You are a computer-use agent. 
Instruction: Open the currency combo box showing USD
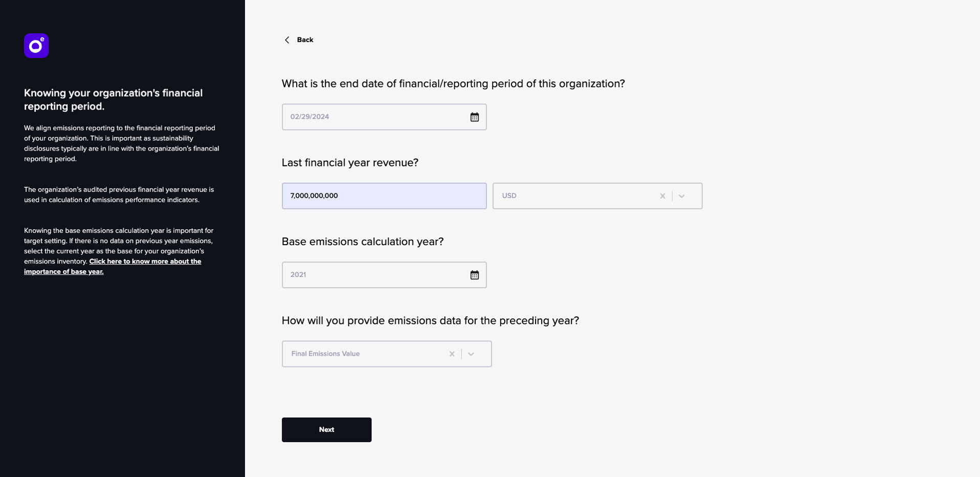point(597,196)
